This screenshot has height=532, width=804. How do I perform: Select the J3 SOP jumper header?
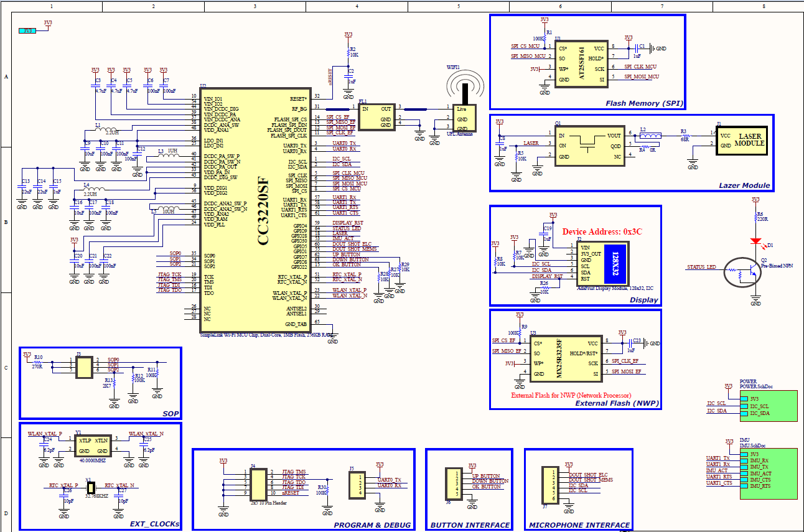[x=83, y=366]
